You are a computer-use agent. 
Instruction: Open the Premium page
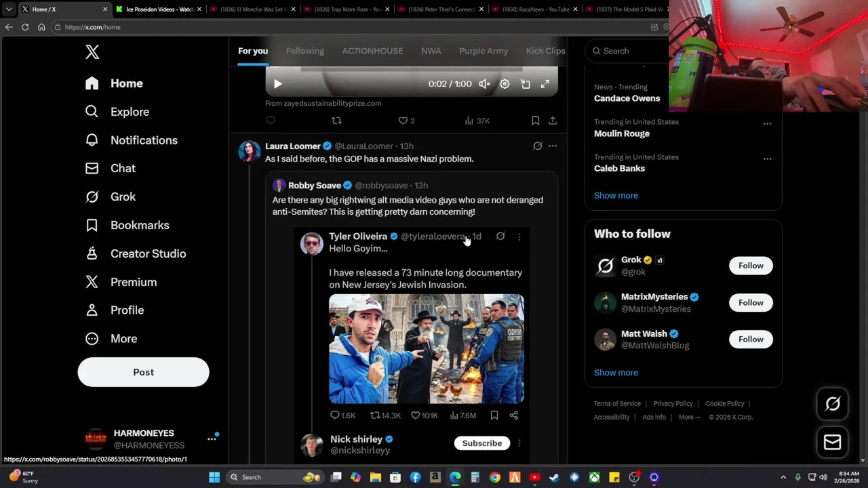click(121, 282)
